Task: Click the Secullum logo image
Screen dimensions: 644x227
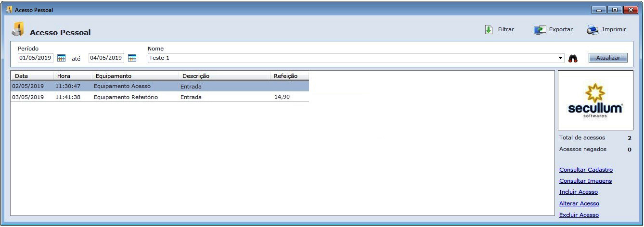Action: coord(595,100)
